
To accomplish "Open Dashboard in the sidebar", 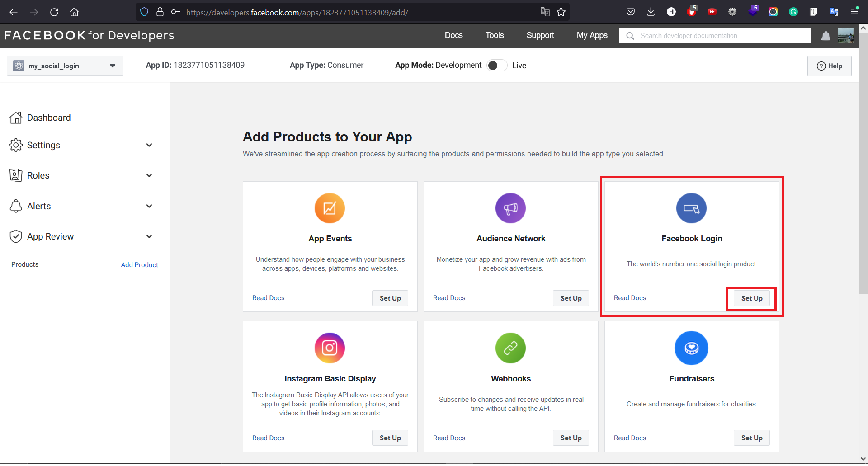I will [x=49, y=118].
